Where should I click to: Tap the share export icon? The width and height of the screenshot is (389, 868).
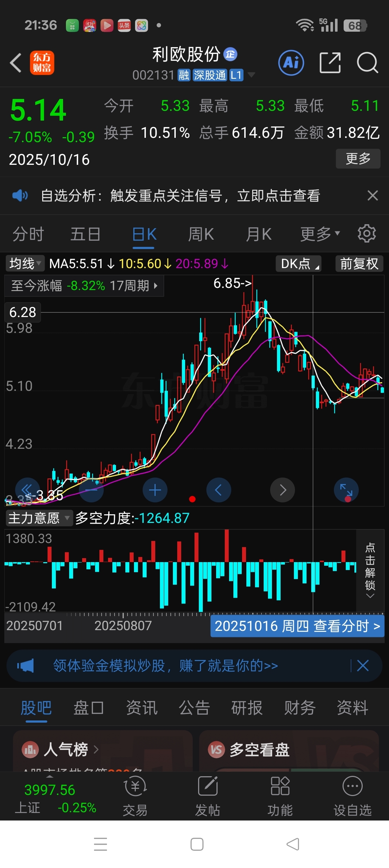330,63
